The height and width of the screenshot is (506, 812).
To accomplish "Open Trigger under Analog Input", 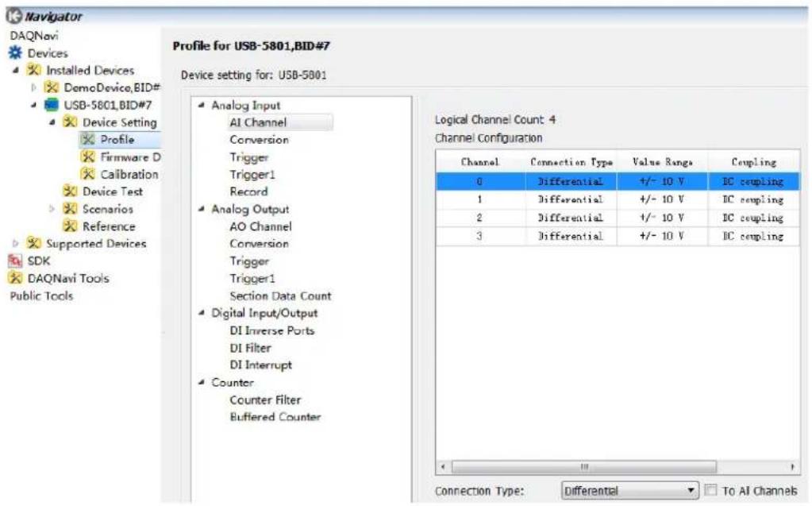I will coord(249,157).
